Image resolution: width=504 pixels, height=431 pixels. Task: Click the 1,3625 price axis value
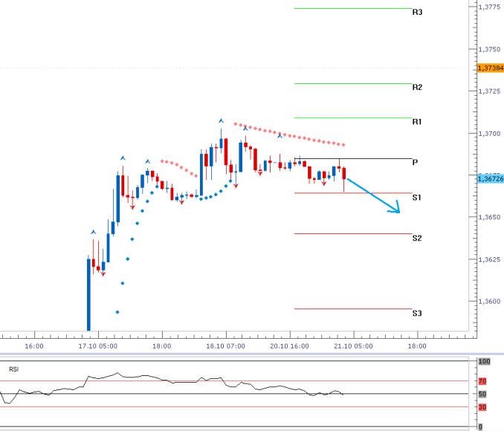[x=489, y=259]
